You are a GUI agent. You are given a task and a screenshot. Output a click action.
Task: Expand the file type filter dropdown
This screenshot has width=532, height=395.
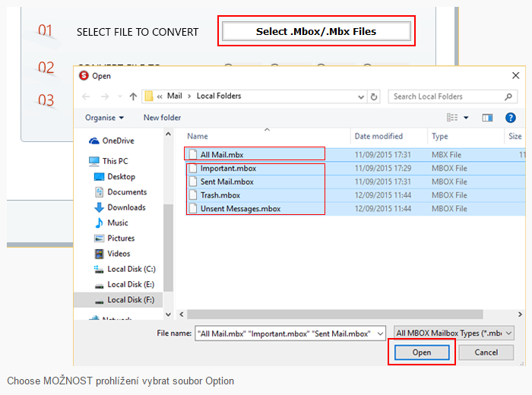click(x=454, y=333)
